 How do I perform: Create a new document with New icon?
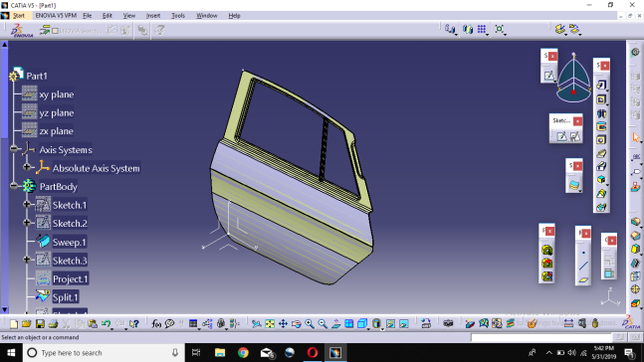point(14,324)
